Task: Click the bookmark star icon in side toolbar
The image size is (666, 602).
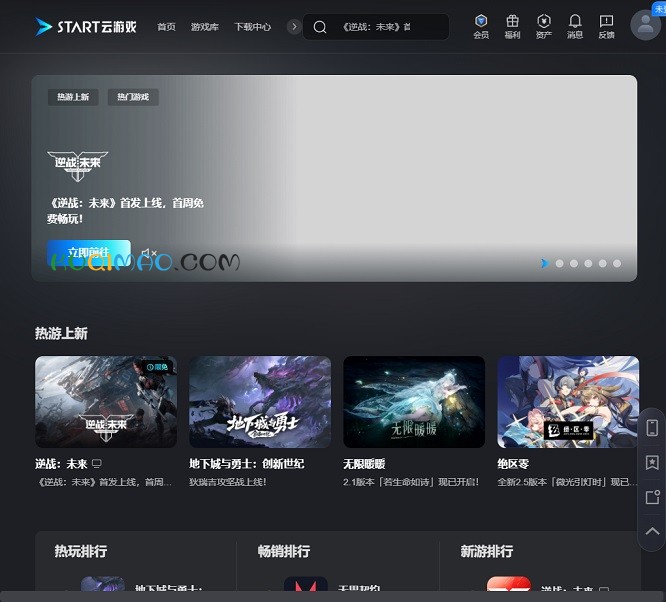Action: tap(652, 462)
